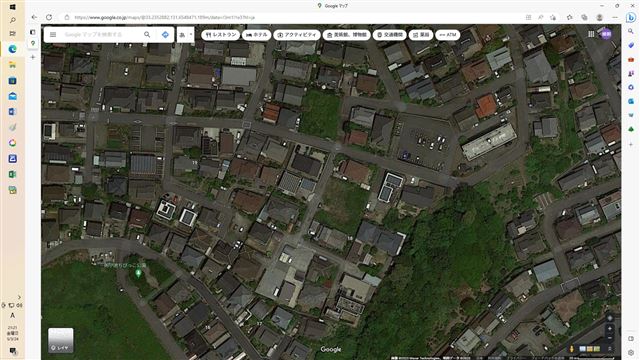Open the first imagery thumbnail beside pegman
This screenshot has width=640, height=360.
[x=583, y=349]
